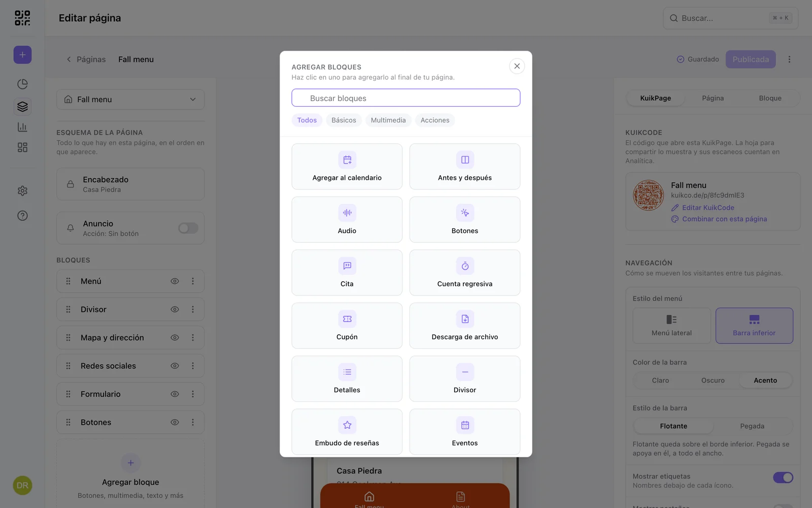Click the Editar KuikCode link
This screenshot has height=508, width=812.
703,208
